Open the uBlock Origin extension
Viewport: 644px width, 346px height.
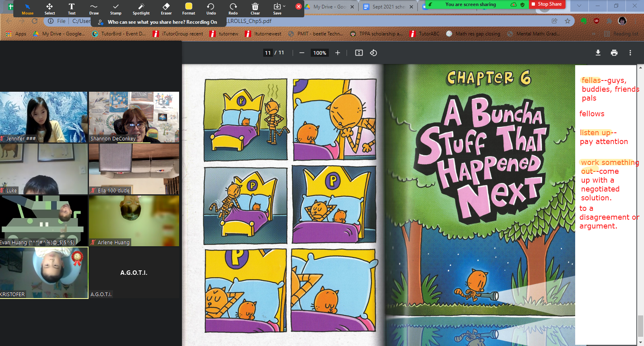[x=597, y=21]
